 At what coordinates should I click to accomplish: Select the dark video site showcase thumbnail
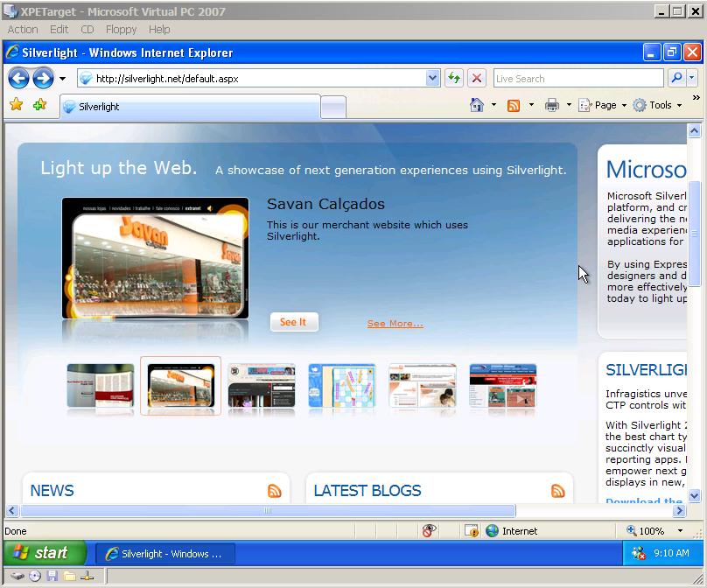coord(261,386)
